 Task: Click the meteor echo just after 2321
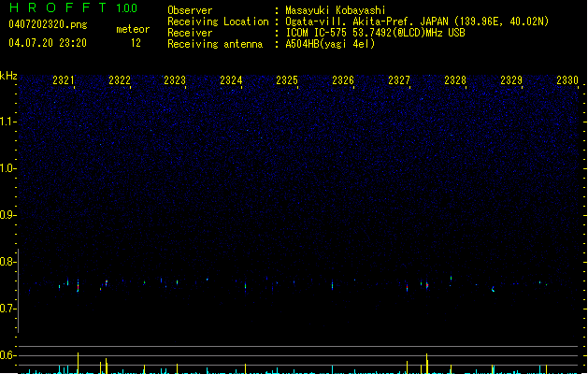click(78, 286)
